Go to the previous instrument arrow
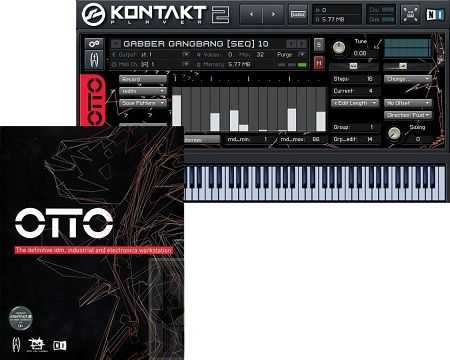 coord(251,14)
